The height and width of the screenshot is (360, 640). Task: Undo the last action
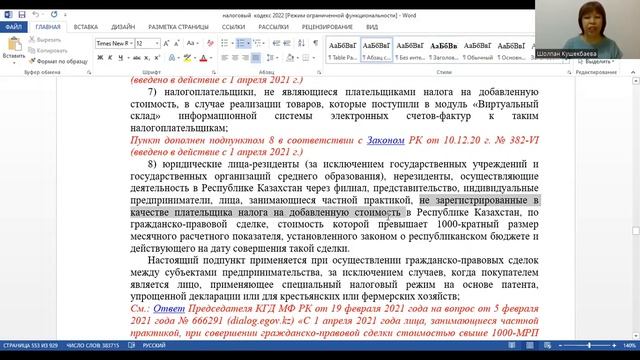tap(36, 15)
